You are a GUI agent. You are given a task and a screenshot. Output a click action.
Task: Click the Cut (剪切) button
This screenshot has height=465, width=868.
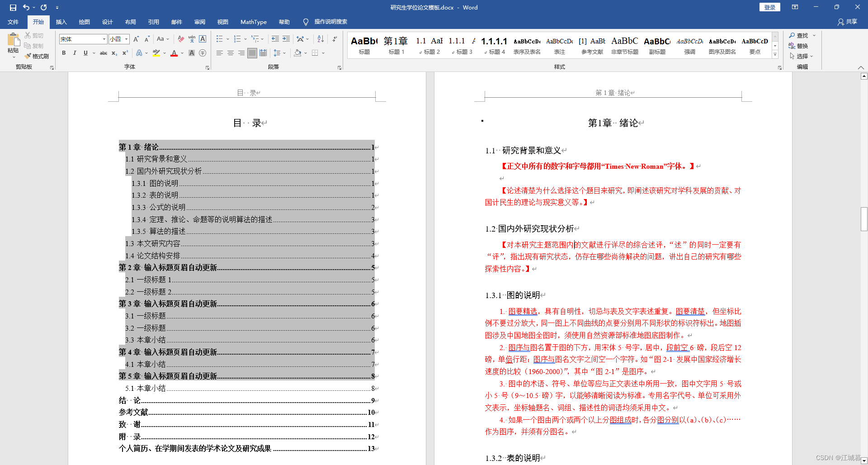click(34, 35)
